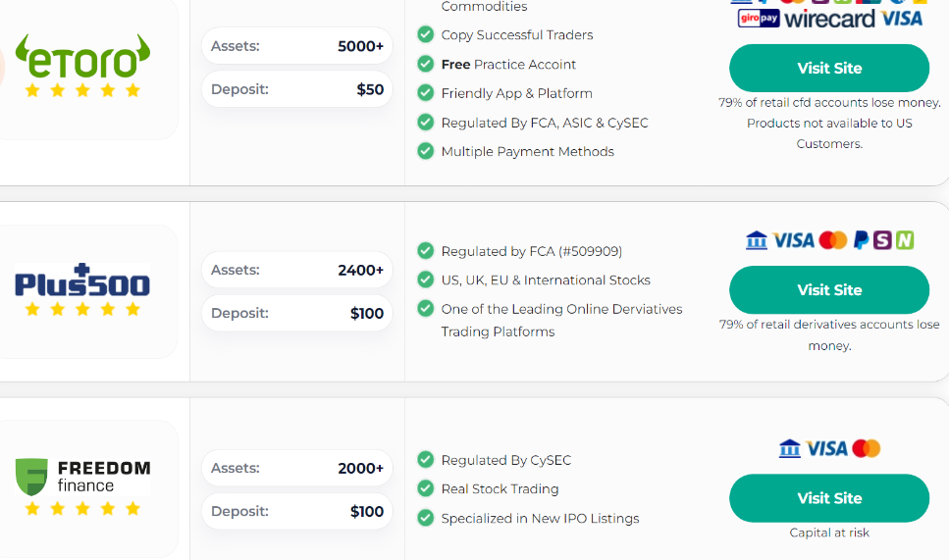
Task: Visit Site for eToro
Action: [x=829, y=69]
